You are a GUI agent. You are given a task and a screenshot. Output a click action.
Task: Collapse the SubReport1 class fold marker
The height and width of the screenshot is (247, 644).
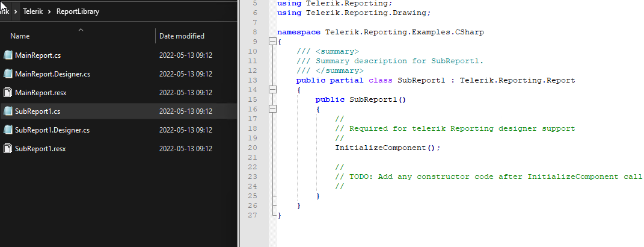[272, 89]
